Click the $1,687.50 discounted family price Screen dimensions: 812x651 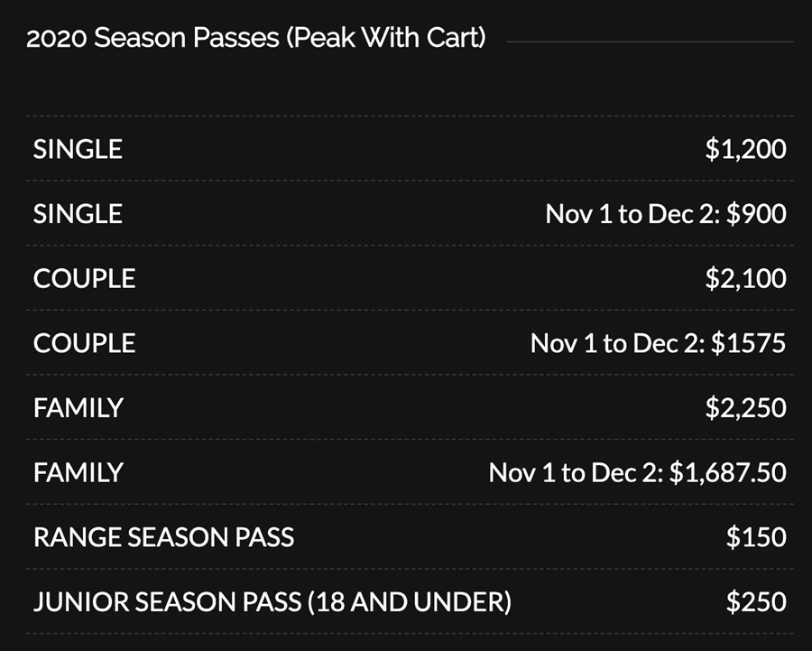coord(727,472)
